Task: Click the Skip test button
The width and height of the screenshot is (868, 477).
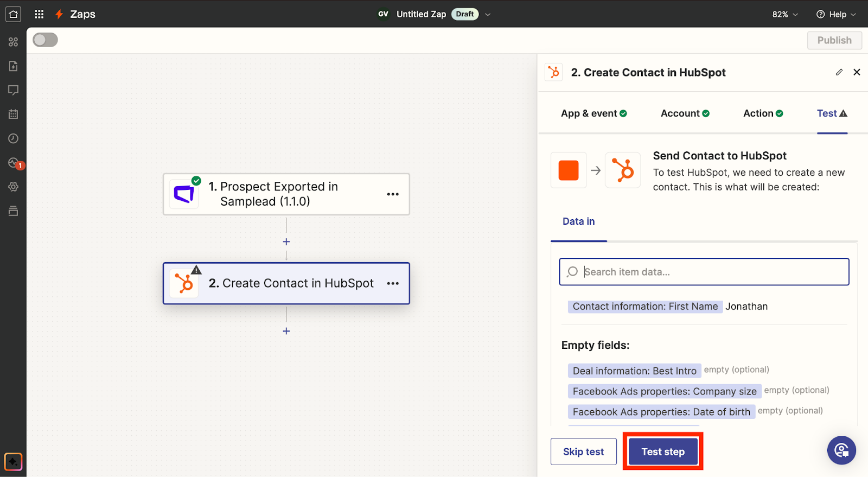Action: [583, 451]
